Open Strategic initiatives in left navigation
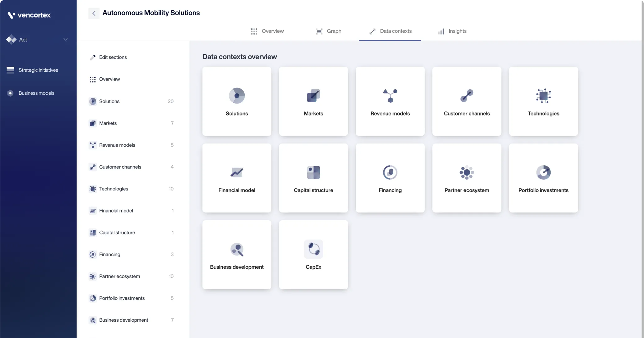 tap(38, 70)
